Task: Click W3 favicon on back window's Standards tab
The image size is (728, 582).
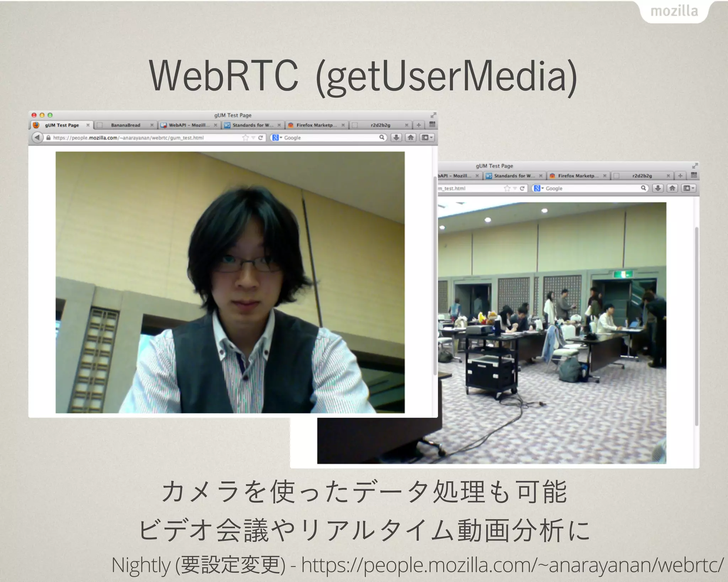Action: point(489,176)
